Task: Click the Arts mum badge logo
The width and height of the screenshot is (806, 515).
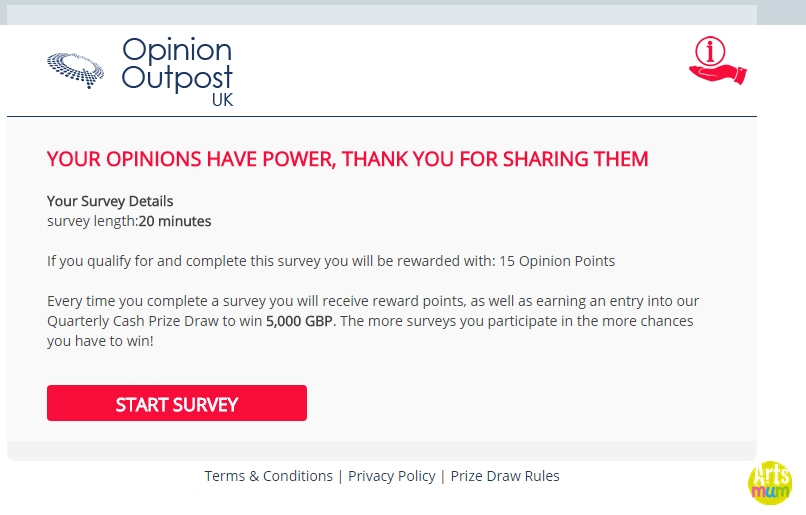Action: pos(770,483)
